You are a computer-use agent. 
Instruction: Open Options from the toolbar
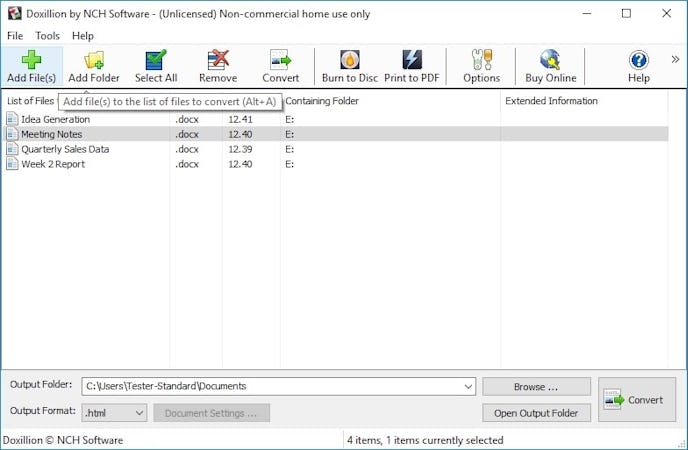(481, 67)
